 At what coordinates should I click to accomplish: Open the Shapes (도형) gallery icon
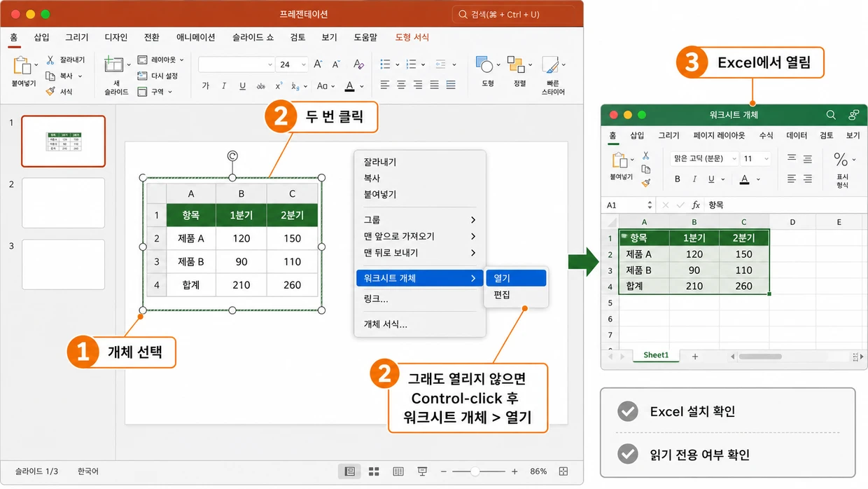484,65
